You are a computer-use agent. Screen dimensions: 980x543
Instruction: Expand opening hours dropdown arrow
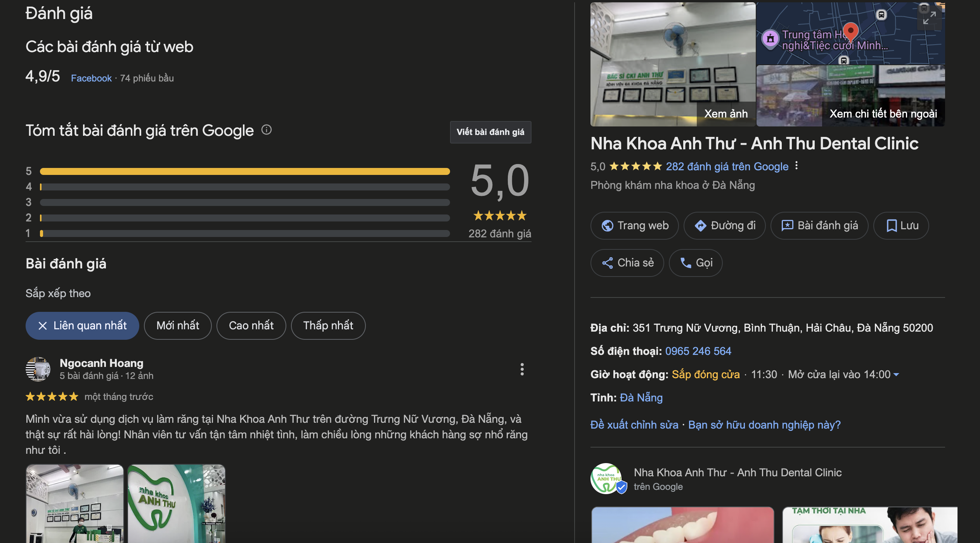coord(896,375)
